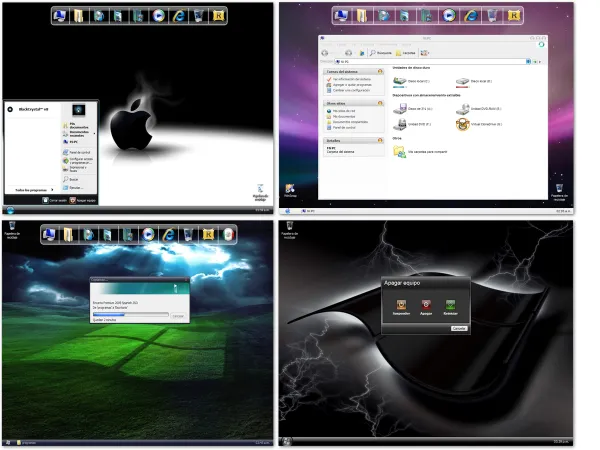The width and height of the screenshot is (600, 450).
Task: Click the blue start orb, top-left desktop
Action: (10, 210)
